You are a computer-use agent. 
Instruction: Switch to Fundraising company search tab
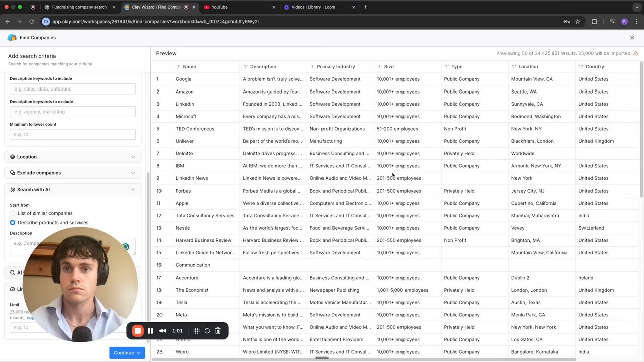pos(79,7)
